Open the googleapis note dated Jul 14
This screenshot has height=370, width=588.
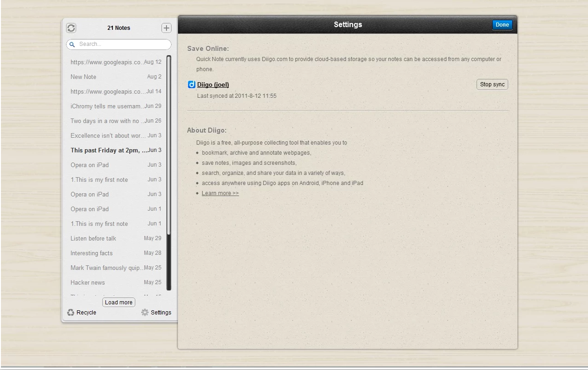tap(116, 92)
